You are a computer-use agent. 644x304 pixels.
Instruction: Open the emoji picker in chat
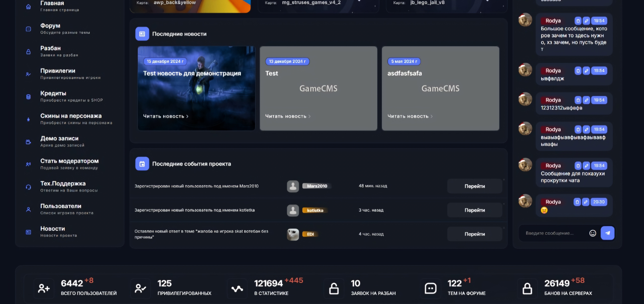[593, 233]
